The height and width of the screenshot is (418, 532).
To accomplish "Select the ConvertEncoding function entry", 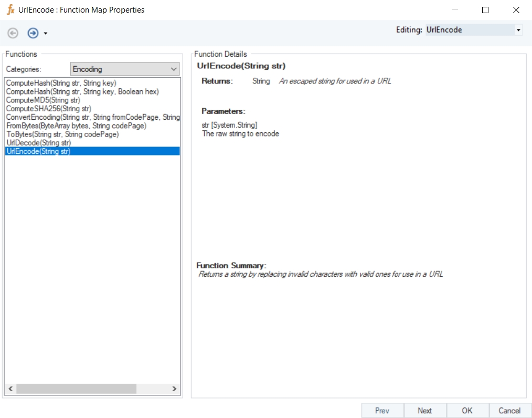I will click(x=93, y=117).
